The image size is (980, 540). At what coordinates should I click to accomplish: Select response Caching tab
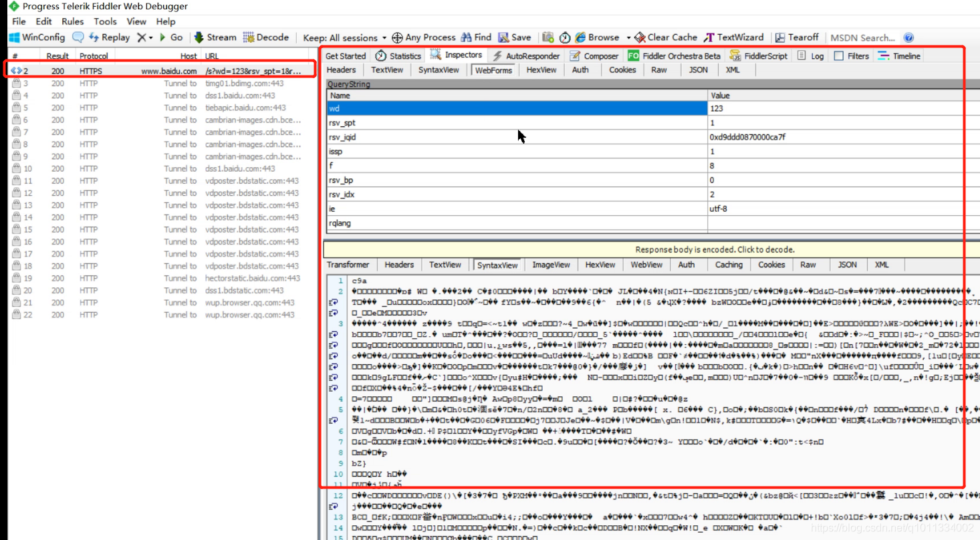(x=729, y=265)
